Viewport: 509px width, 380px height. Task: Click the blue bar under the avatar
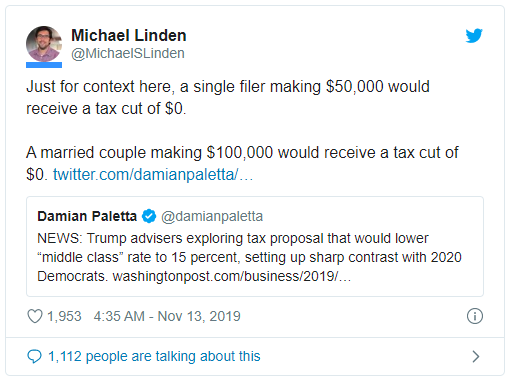[x=44, y=65]
